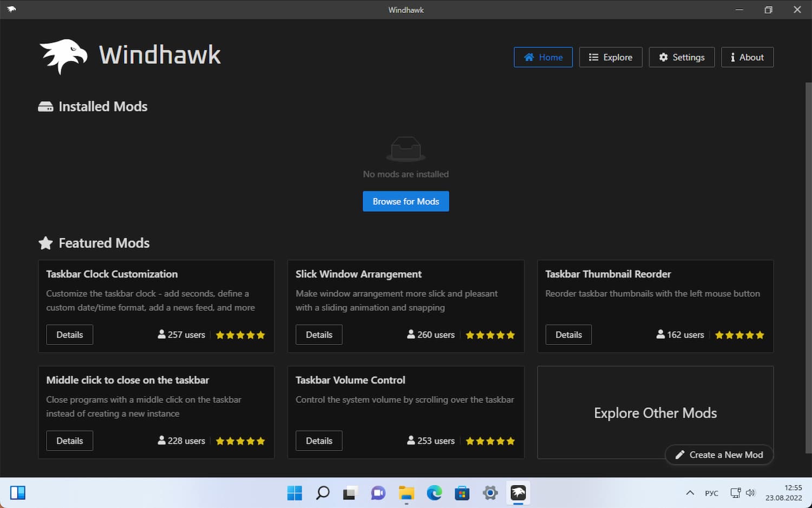Click Windhawk icon in the taskbar
This screenshot has width=812, height=508.
pyautogui.click(x=518, y=493)
